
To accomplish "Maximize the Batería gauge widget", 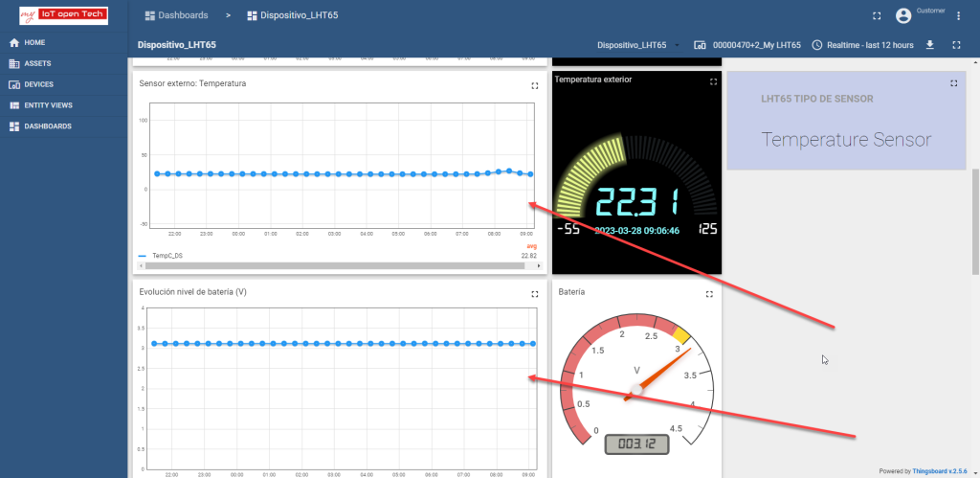I will (709, 294).
